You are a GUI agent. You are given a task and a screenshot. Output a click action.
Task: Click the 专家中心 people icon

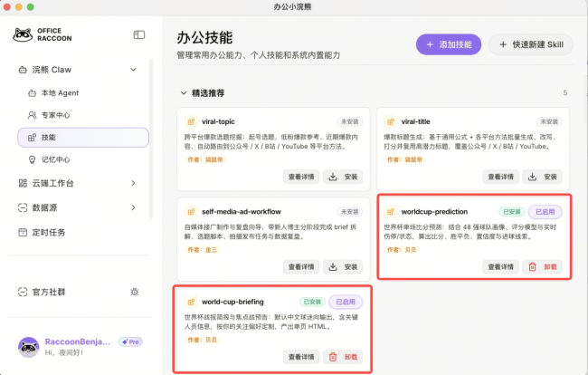tap(33, 115)
